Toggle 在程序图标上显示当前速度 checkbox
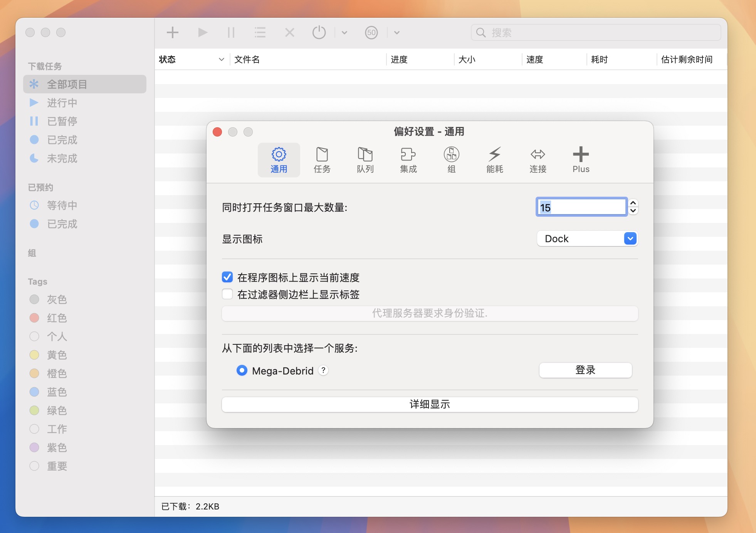 click(227, 277)
